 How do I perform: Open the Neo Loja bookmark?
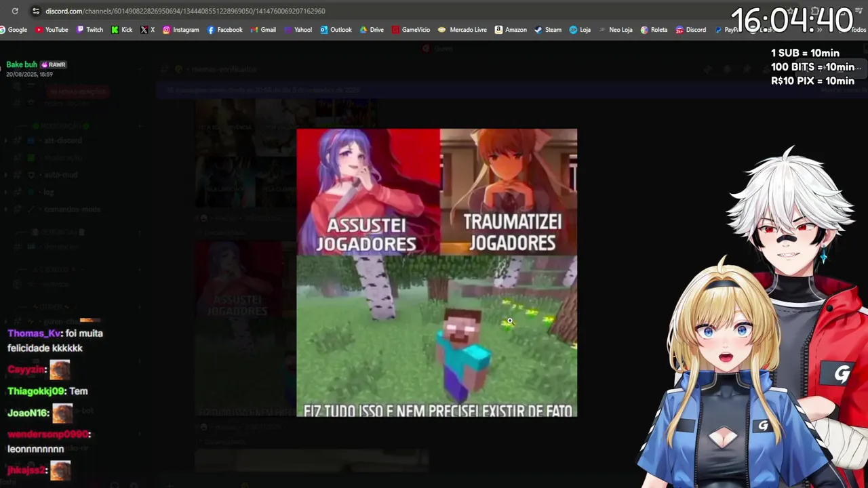point(615,30)
